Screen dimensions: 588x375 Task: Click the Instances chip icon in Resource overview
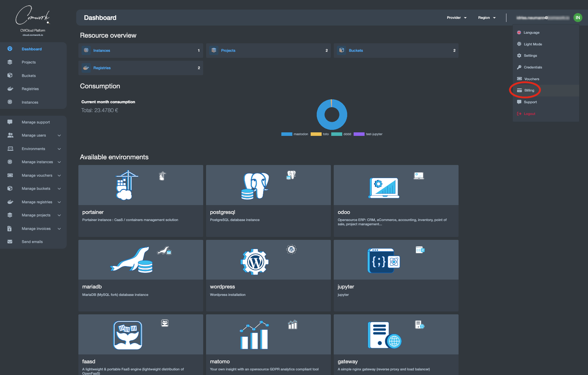click(86, 50)
